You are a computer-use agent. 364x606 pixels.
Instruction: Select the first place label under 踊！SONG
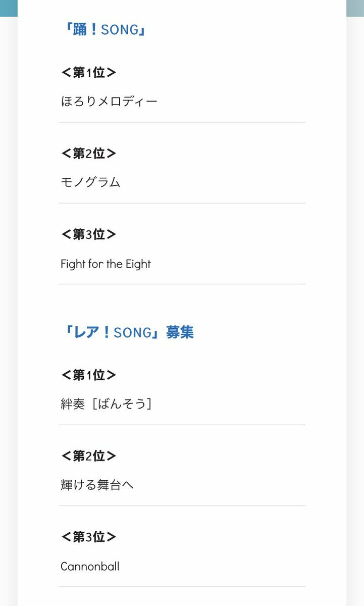point(89,73)
